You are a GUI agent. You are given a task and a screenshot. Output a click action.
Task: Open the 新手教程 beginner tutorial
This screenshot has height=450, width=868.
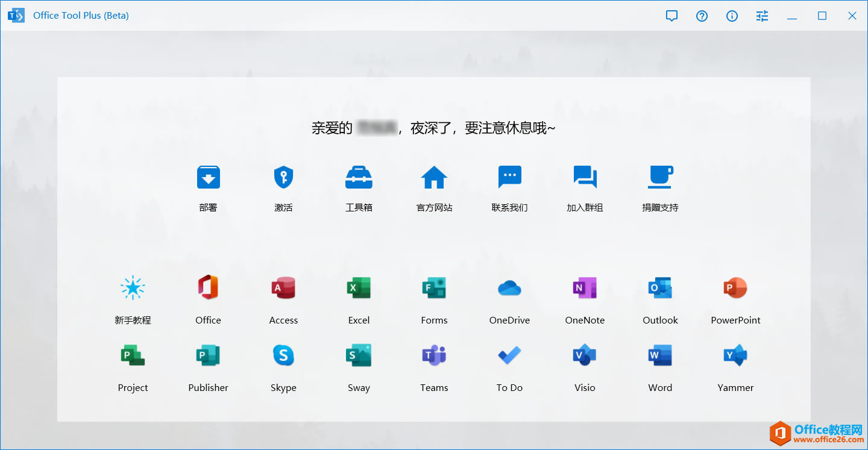(x=133, y=287)
